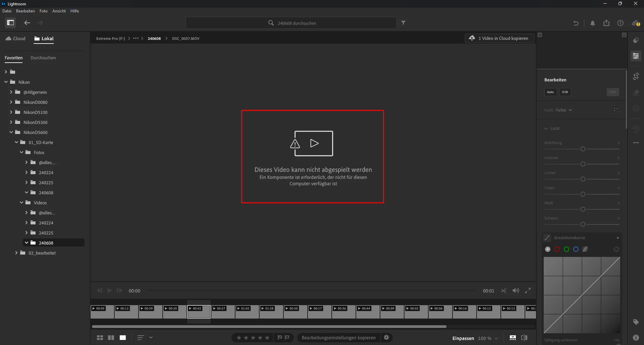The image size is (644, 345).
Task: Open the Presets panel icon
Action: click(636, 40)
